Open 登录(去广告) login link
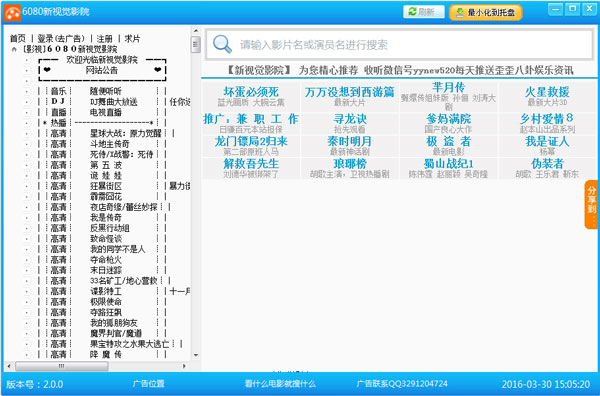 [x=60, y=38]
